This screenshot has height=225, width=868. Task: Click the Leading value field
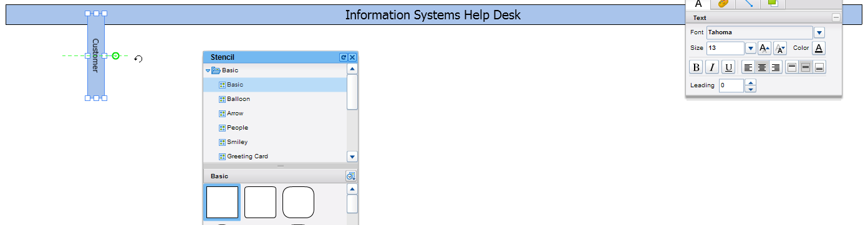[731, 85]
